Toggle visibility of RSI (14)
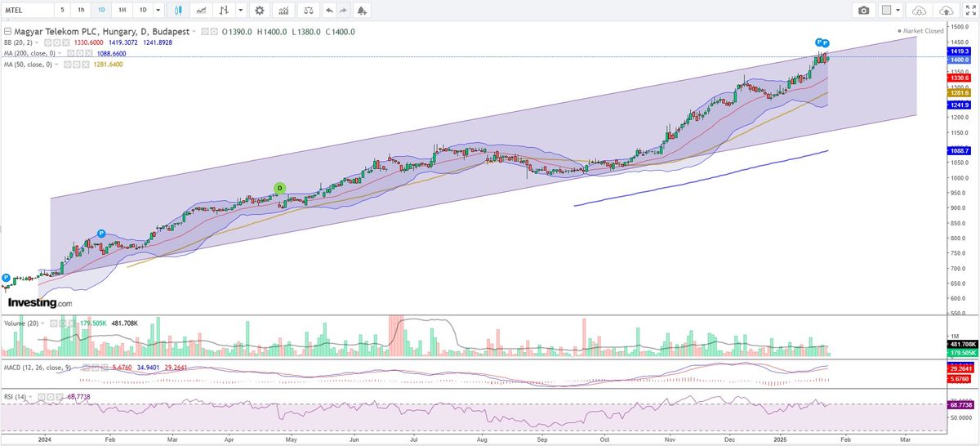The width and height of the screenshot is (980, 446). click(x=41, y=396)
